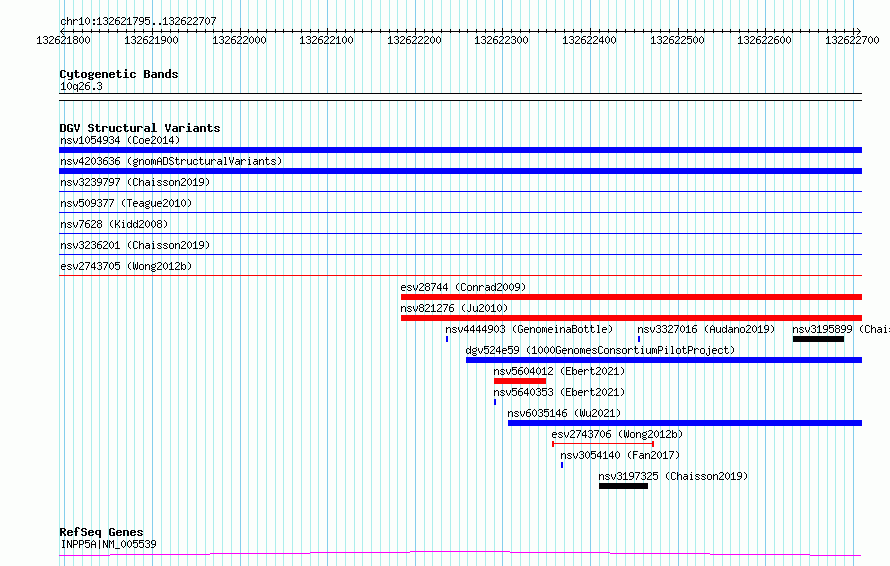This screenshot has height=566, width=890.
Task: Click the chr10:132621795..132622707 region label
Action: [x=138, y=21]
